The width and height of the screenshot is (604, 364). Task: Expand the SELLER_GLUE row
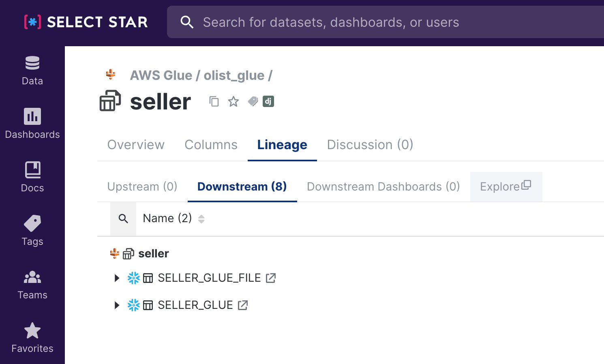pos(117,305)
